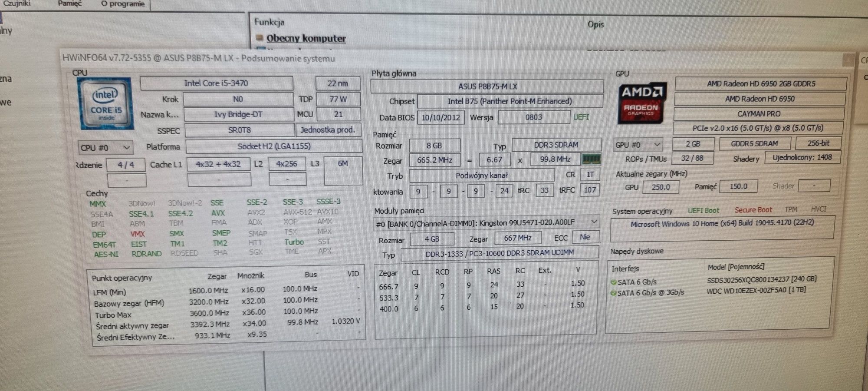Close the HWiNFO64 summary window

coord(848,60)
